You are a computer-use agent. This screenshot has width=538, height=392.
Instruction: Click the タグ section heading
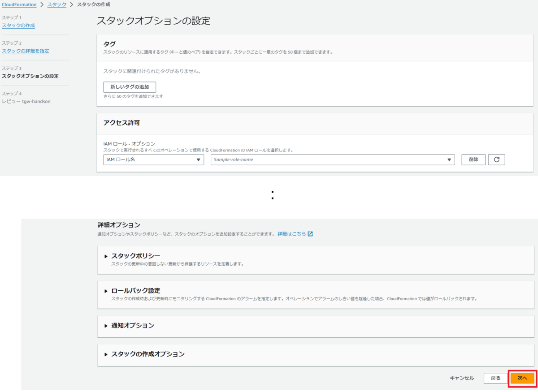(x=109, y=44)
